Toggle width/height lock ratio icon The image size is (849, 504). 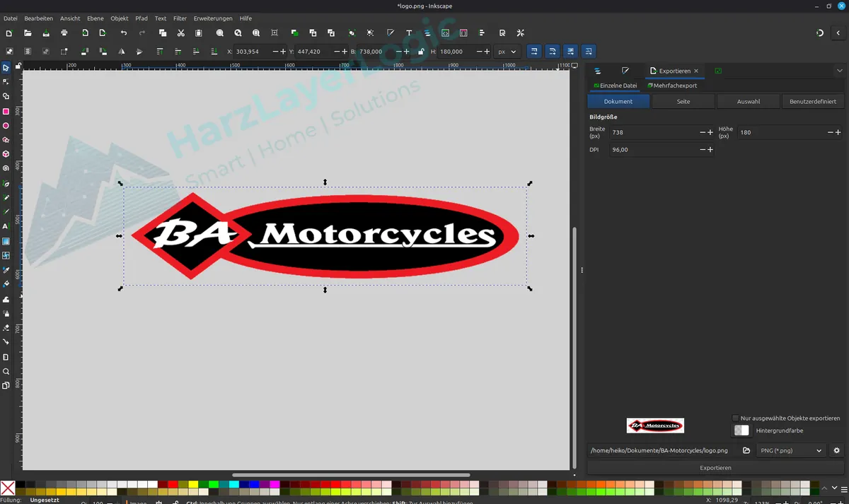tap(422, 52)
